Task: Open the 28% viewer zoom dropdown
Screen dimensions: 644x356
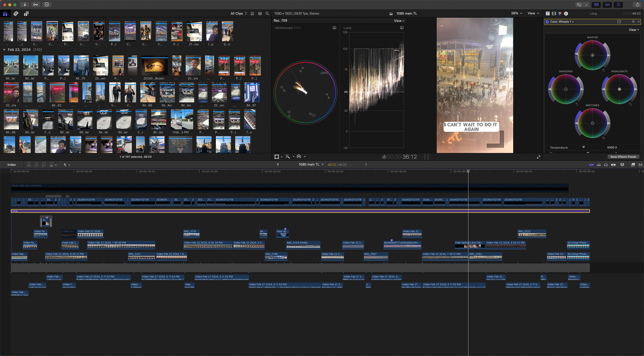Action: point(516,13)
